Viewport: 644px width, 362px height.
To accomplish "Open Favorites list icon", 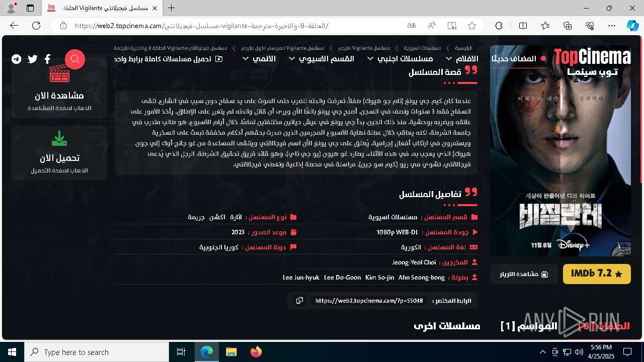I will [545, 26].
